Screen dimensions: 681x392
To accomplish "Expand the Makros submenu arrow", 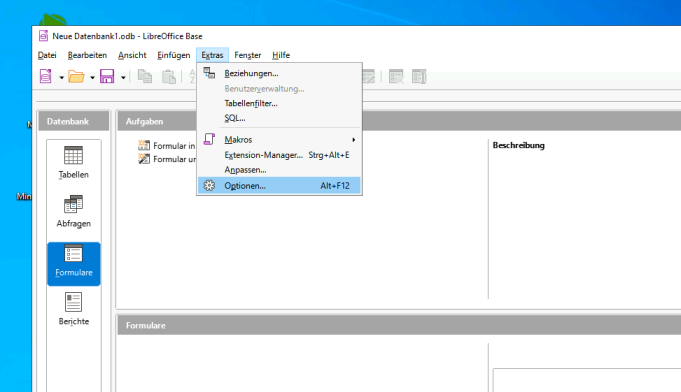I will 354,140.
